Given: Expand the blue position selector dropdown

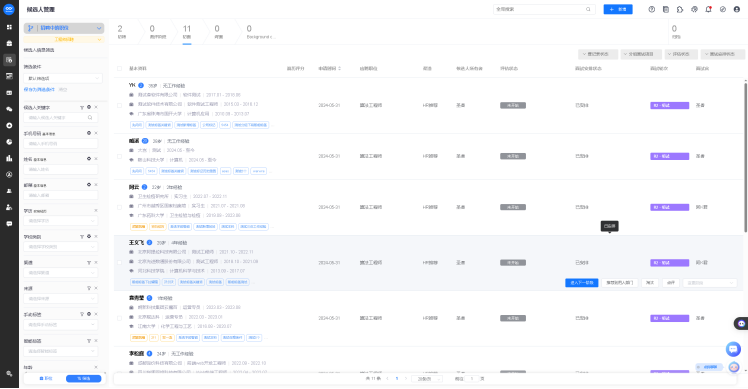Looking at the screenshot, I should pyautogui.click(x=64, y=28).
